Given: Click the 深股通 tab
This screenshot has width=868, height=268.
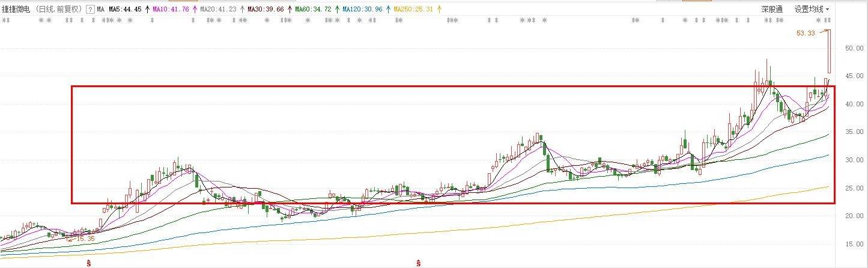Looking at the screenshot, I should 772,9.
